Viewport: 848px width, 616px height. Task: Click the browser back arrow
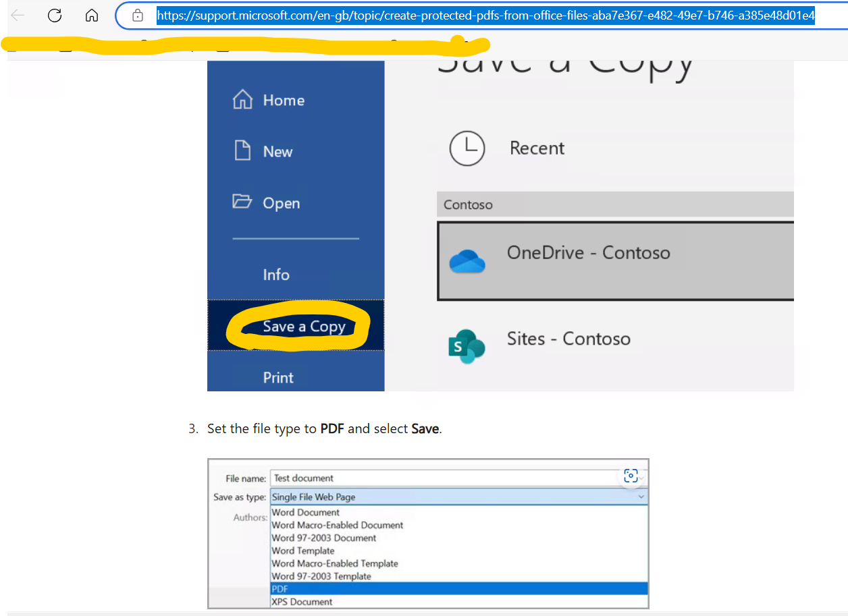pos(18,16)
